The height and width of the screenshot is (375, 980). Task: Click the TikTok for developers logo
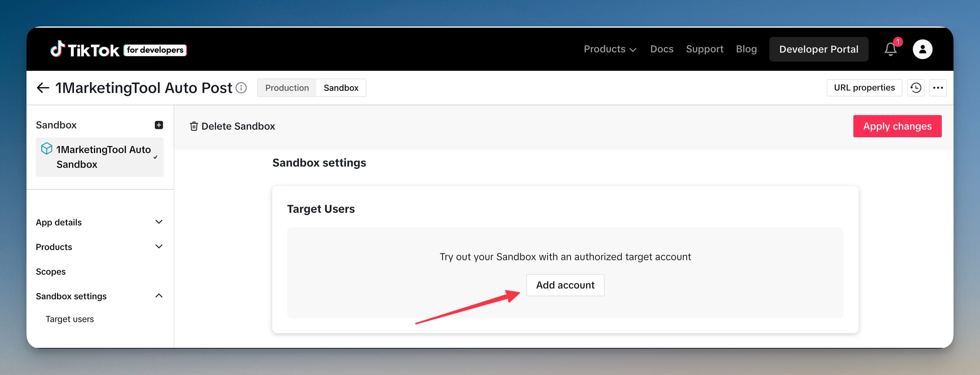(x=118, y=50)
